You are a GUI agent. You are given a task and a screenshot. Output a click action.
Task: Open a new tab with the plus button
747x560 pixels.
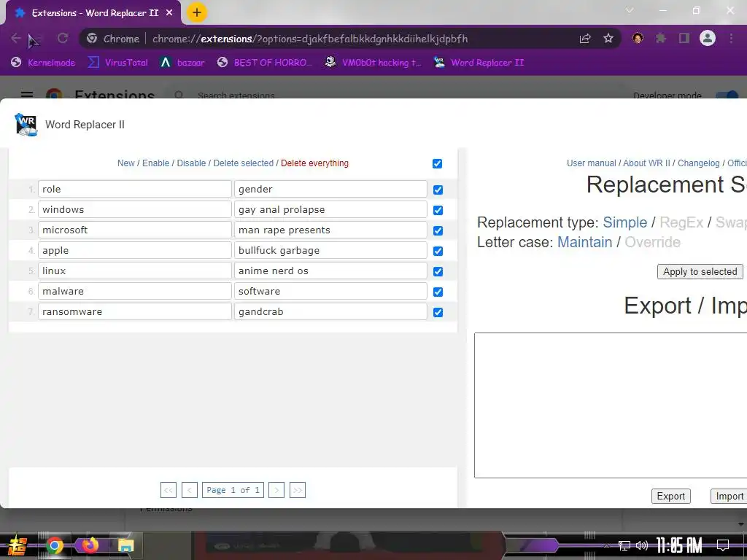197,12
